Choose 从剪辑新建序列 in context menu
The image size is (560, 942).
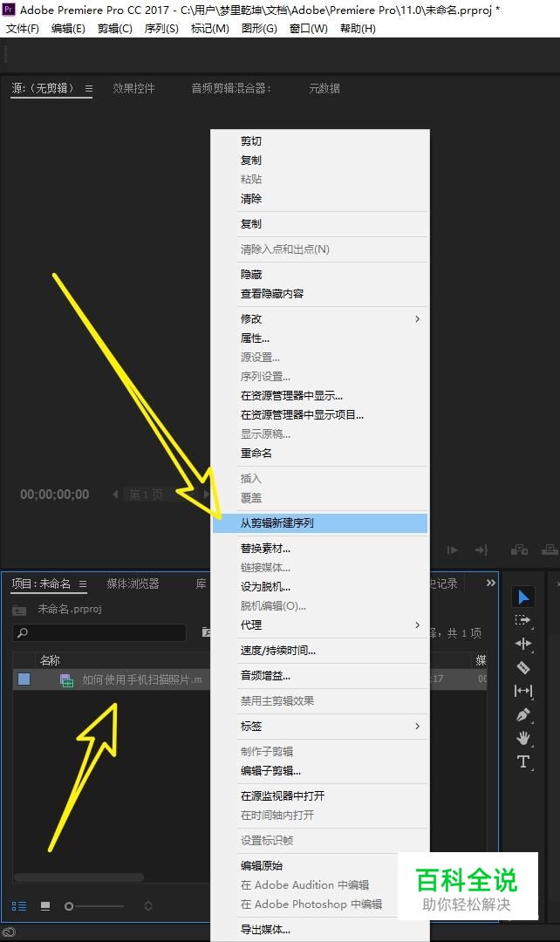pyautogui.click(x=320, y=523)
